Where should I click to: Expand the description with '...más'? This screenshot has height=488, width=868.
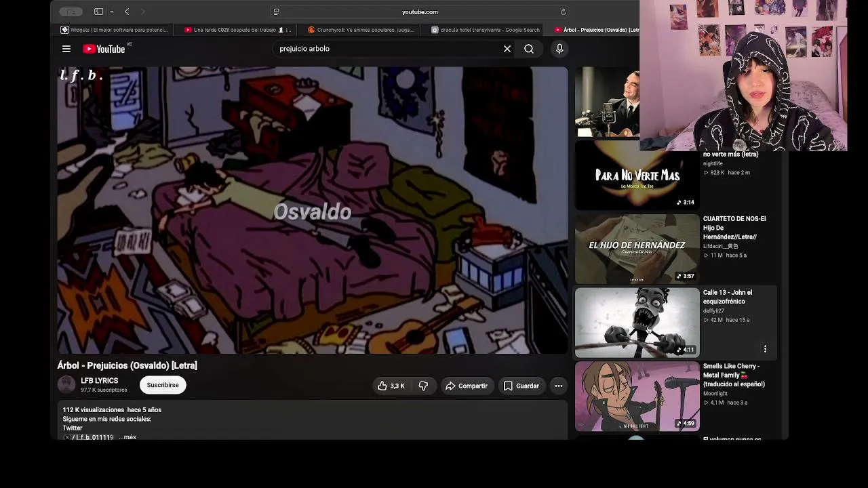(127, 437)
